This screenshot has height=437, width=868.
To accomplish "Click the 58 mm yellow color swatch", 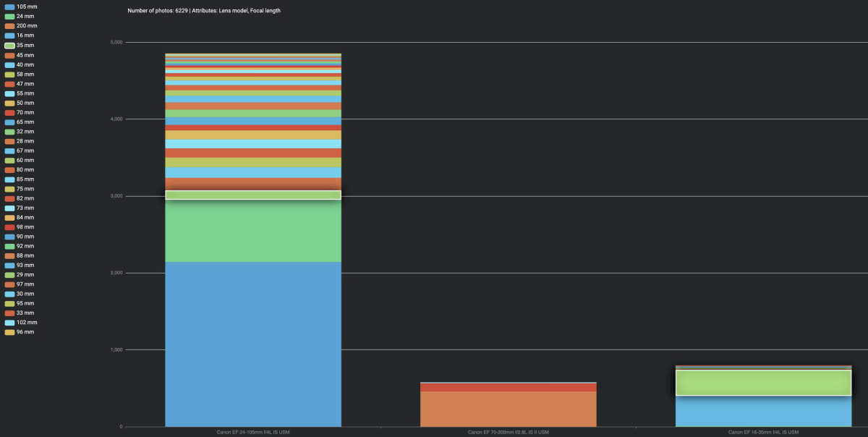I will tap(8, 74).
